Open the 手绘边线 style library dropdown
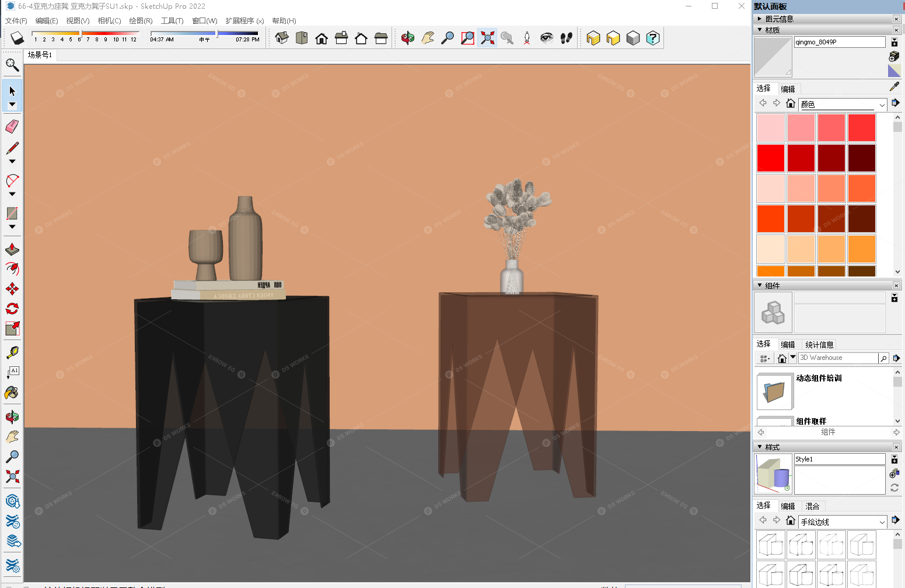Image resolution: width=905 pixels, height=588 pixels. point(843,522)
